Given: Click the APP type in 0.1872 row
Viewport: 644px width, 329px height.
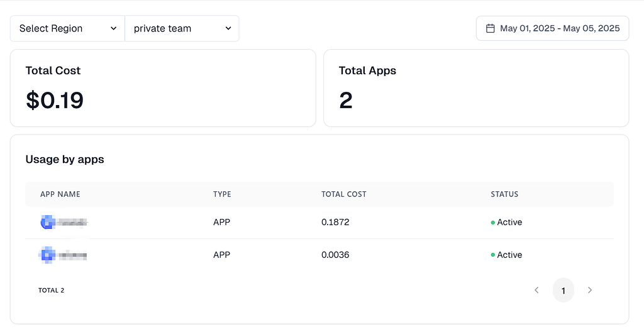Looking at the screenshot, I should pyautogui.click(x=222, y=222).
